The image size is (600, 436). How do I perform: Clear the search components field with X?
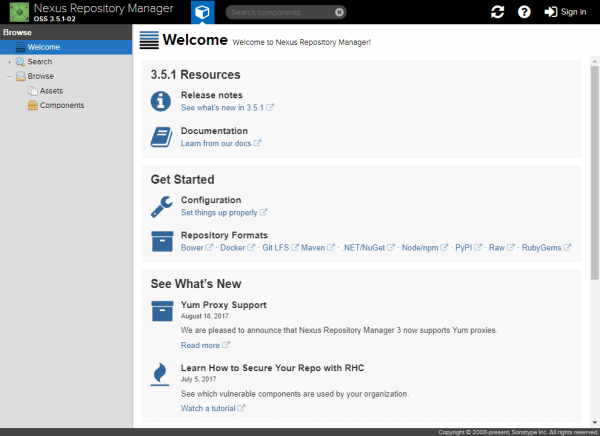(339, 12)
